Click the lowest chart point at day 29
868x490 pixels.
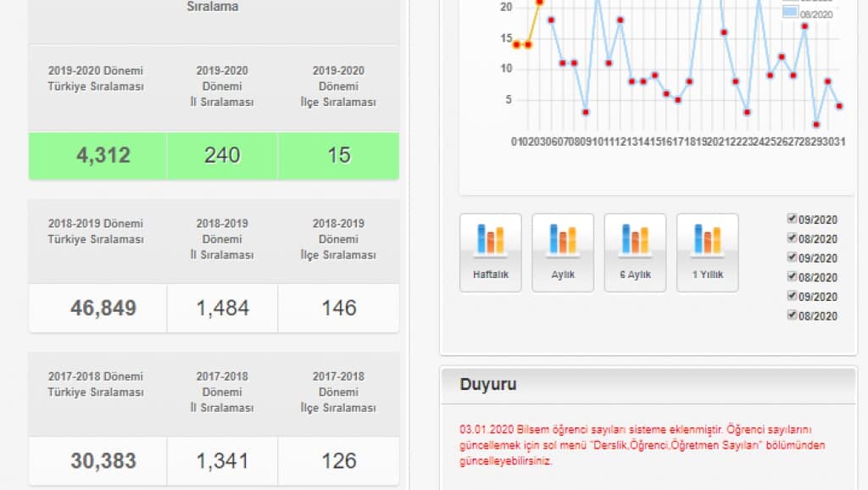point(816,124)
